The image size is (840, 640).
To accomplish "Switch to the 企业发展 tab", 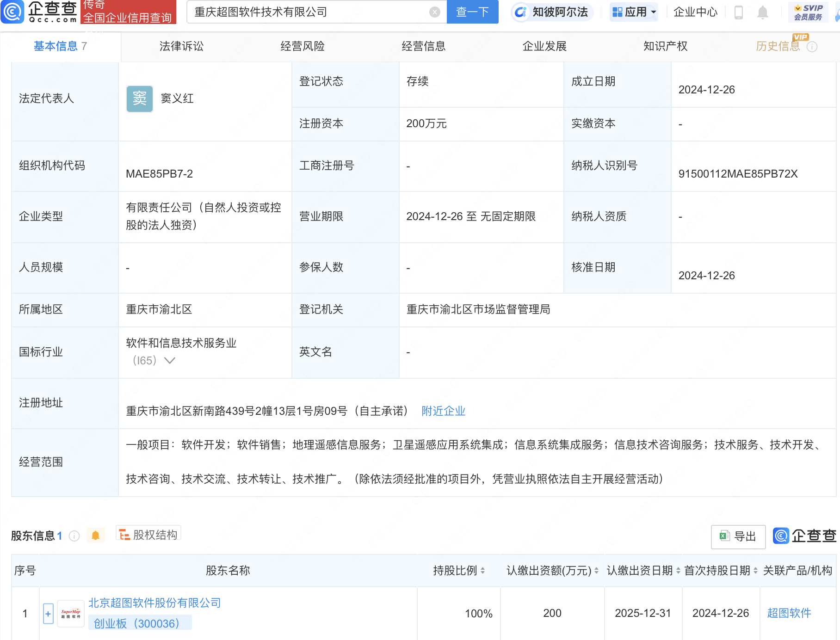I will click(x=544, y=46).
